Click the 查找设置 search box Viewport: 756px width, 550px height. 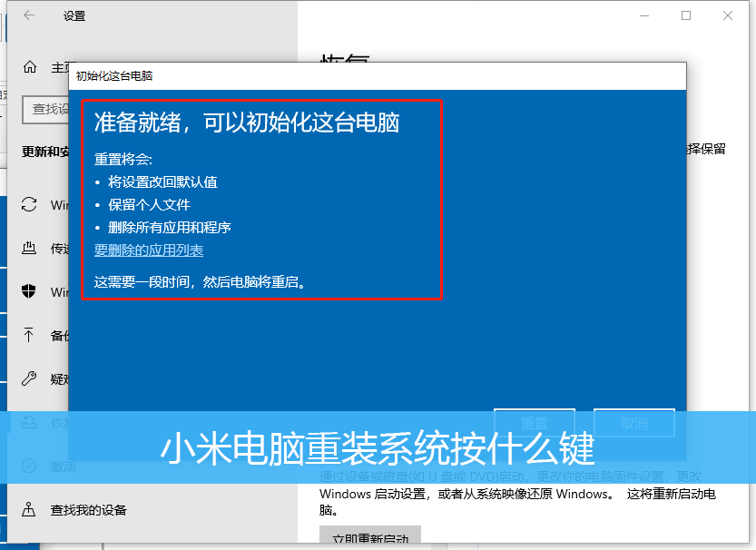pos(45,109)
